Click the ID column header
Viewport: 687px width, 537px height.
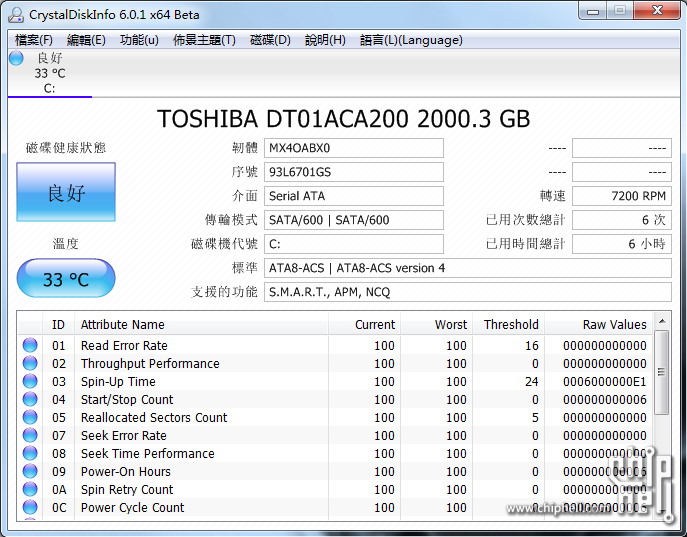[x=58, y=325]
